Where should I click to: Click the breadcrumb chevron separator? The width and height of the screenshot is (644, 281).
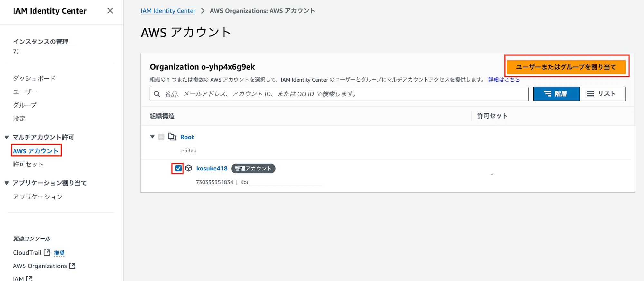pos(203,11)
